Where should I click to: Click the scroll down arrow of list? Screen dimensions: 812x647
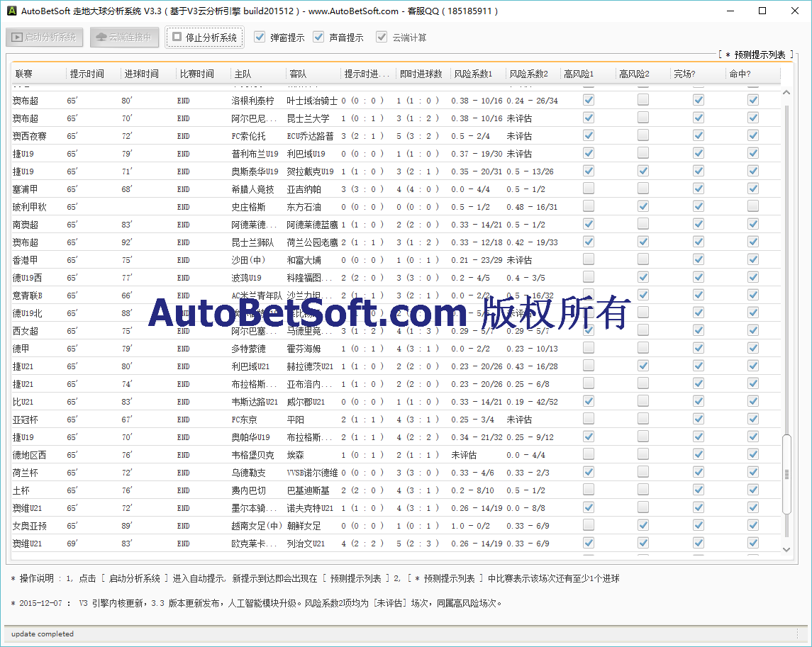click(x=786, y=550)
